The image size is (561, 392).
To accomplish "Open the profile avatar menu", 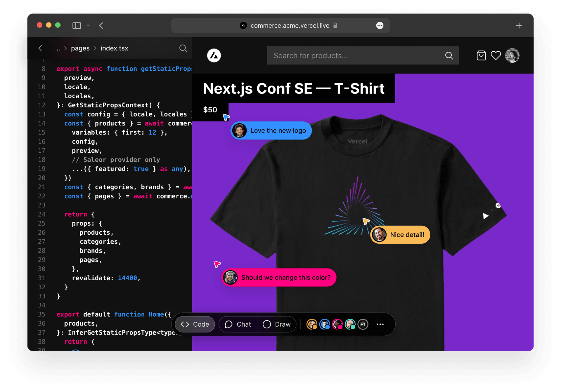I will click(x=512, y=55).
